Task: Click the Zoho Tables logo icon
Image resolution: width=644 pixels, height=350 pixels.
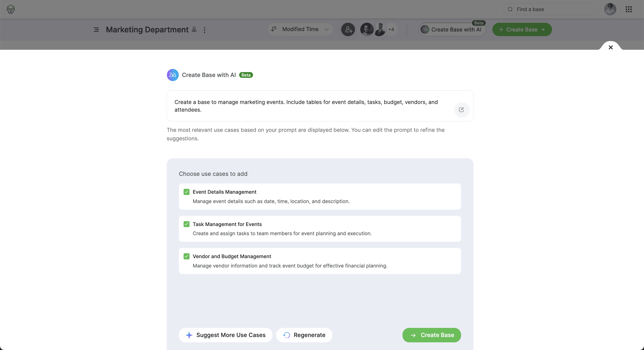Action: point(11,9)
